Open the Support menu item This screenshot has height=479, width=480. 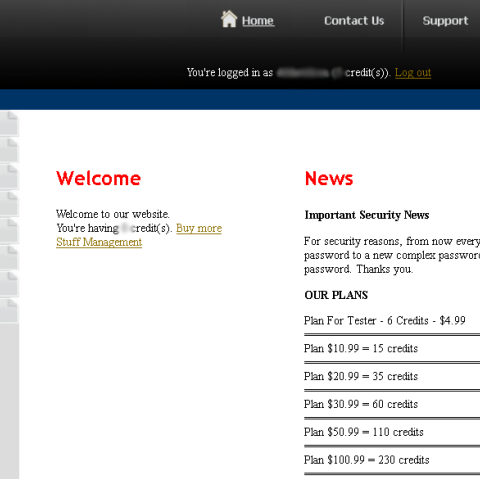tap(445, 21)
